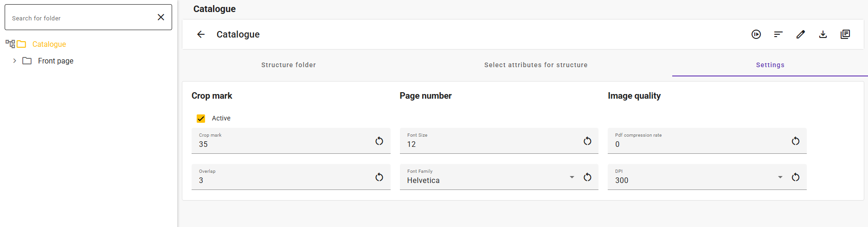This screenshot has height=227, width=868.
Task: Click the sort lines icon in header
Action: point(778,34)
